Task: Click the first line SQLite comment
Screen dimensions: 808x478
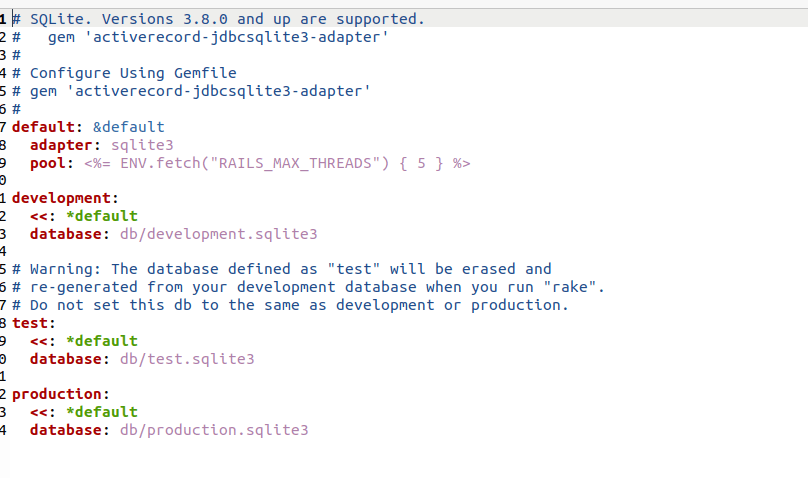Action: (218, 19)
